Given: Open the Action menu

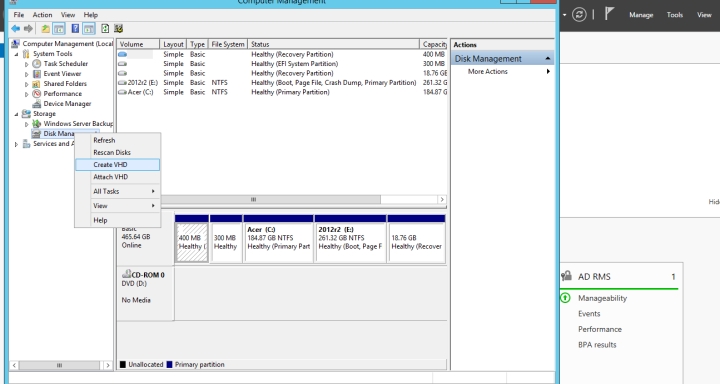Looking at the screenshot, I should 42,15.
